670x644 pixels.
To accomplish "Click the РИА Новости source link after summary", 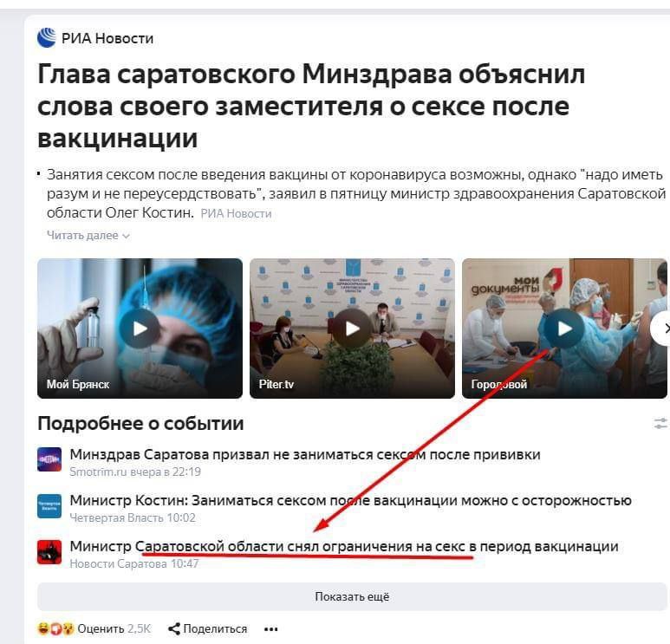I will coord(236,213).
